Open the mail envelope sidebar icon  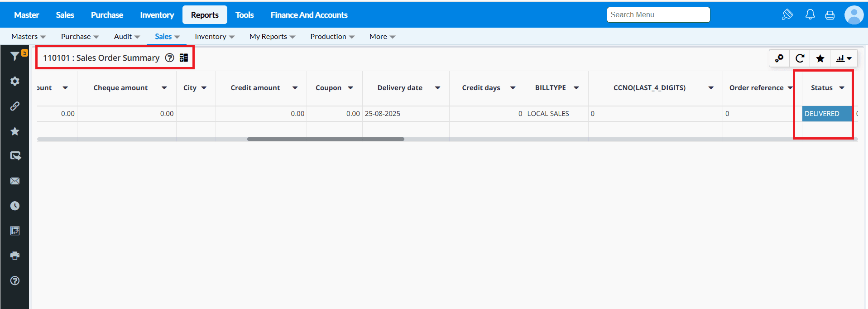coord(15,181)
